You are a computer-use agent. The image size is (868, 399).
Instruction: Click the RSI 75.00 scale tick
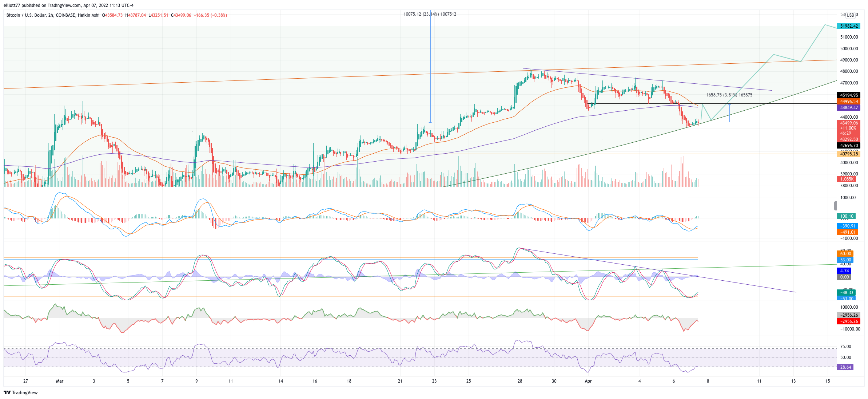(846, 347)
